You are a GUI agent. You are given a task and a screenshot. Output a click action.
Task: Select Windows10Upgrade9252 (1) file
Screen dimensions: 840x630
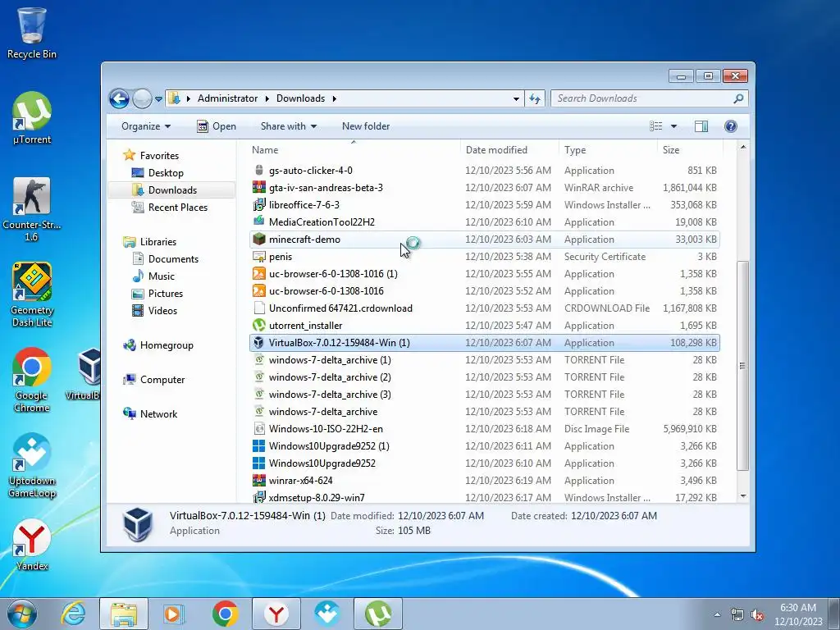[484, 445]
